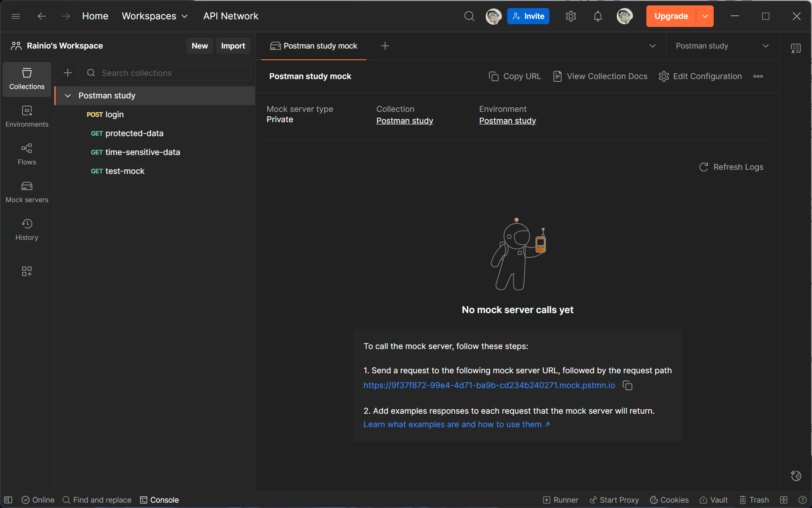Select the GET time-sensitive-data request
Screen dimensions: 812x508
(x=155, y=152)
